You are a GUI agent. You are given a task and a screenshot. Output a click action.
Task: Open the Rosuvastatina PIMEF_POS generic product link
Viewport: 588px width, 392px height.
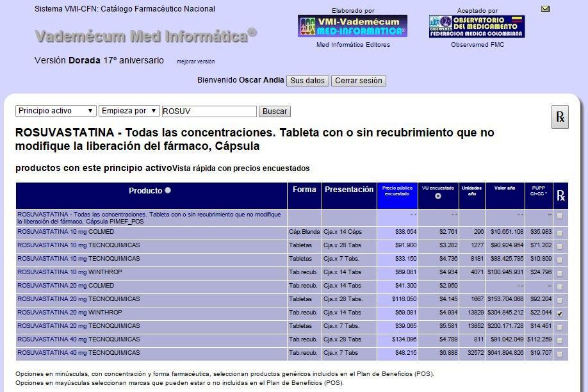(x=149, y=218)
